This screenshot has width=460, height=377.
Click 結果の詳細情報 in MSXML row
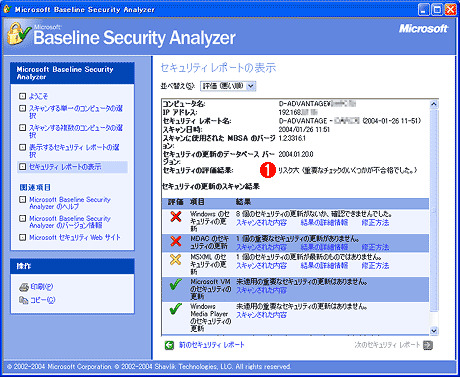(x=324, y=266)
